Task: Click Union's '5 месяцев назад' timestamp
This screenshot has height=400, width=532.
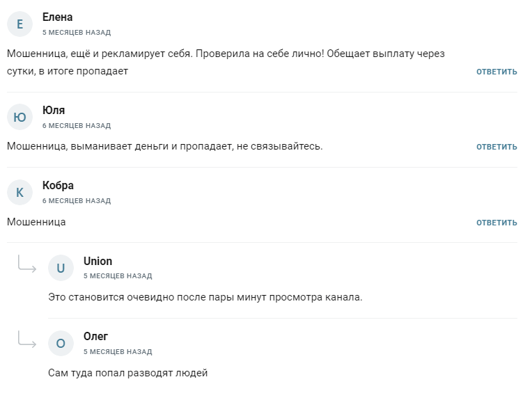Action: coord(117,276)
